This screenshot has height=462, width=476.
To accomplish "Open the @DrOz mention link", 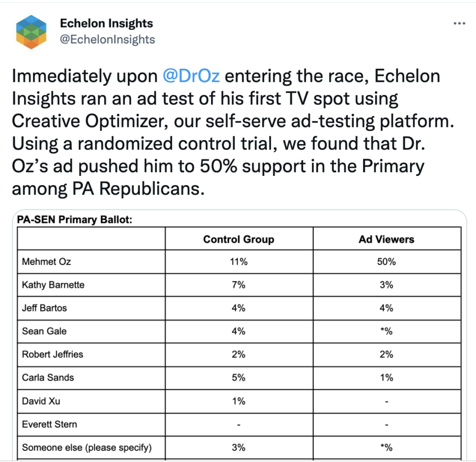I will coord(192,76).
